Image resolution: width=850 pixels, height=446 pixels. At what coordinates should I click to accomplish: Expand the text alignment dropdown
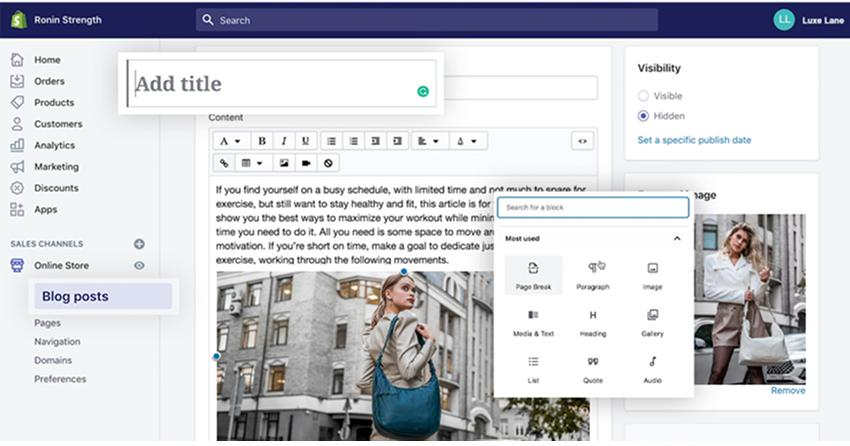point(428,141)
